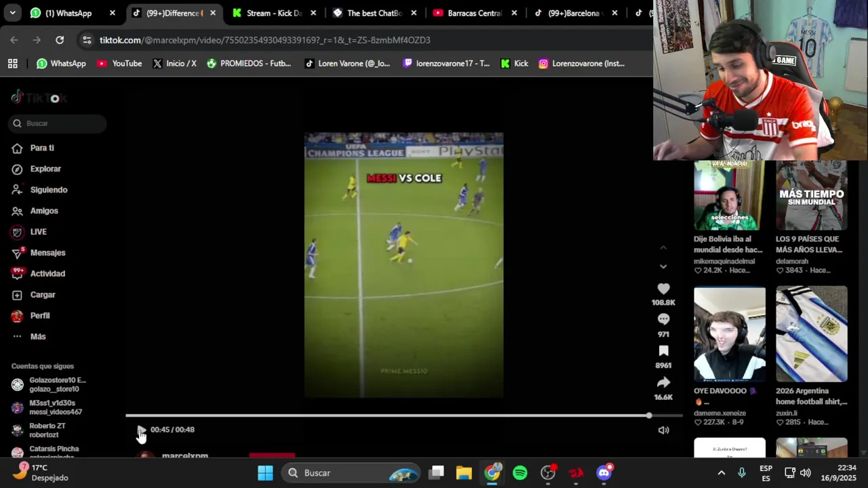This screenshot has width=868, height=488.
Task: Like the video via heart icon
Action: click(663, 289)
